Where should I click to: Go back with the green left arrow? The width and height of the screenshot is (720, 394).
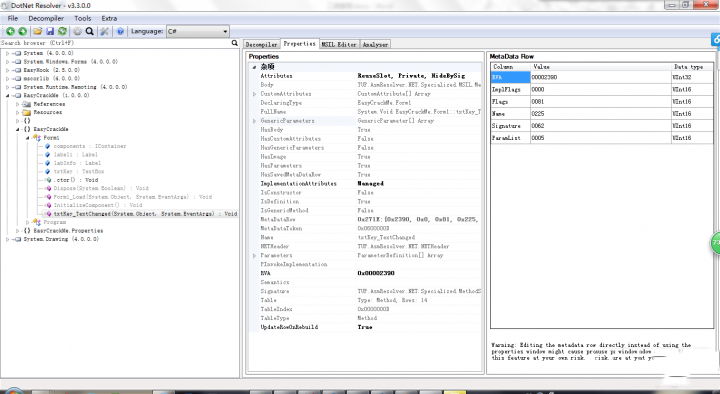coord(10,31)
